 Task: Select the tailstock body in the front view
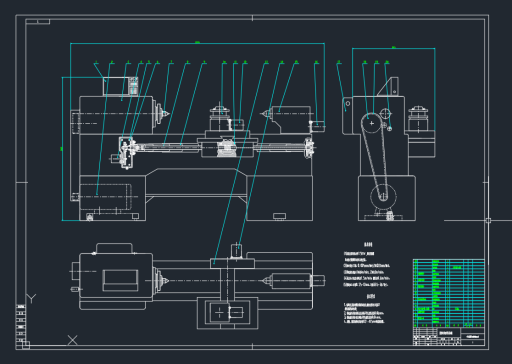tap(292, 119)
